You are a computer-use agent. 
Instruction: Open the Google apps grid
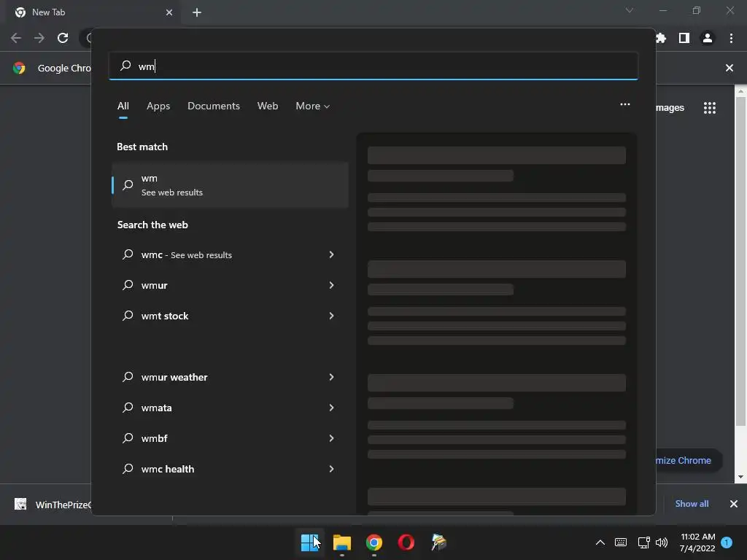(x=710, y=108)
